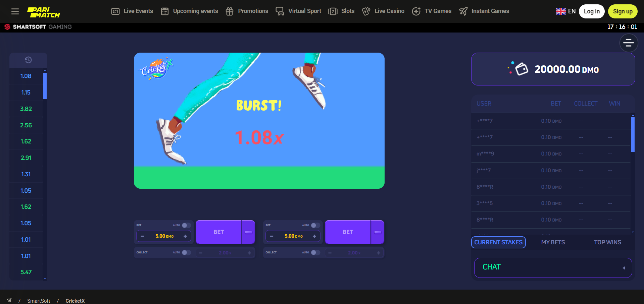Turn on auto bet on the right panel
Image resolution: width=644 pixels, height=304 pixels.
coord(315,225)
